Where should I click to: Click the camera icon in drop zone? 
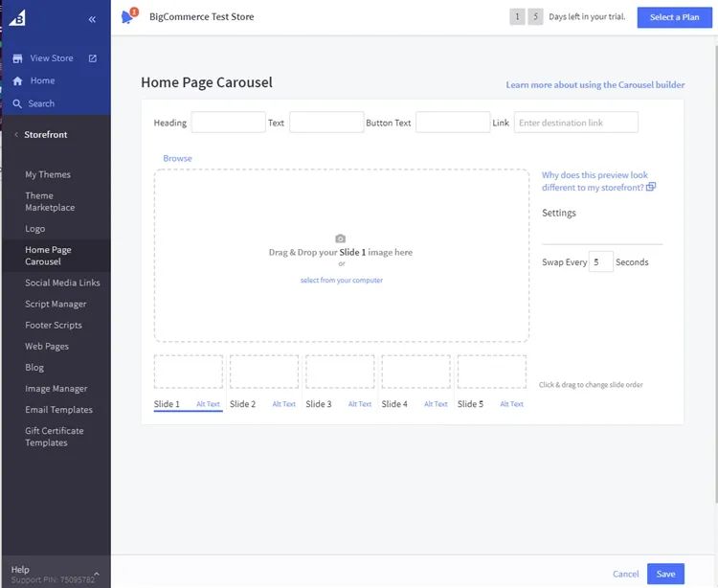coord(340,238)
